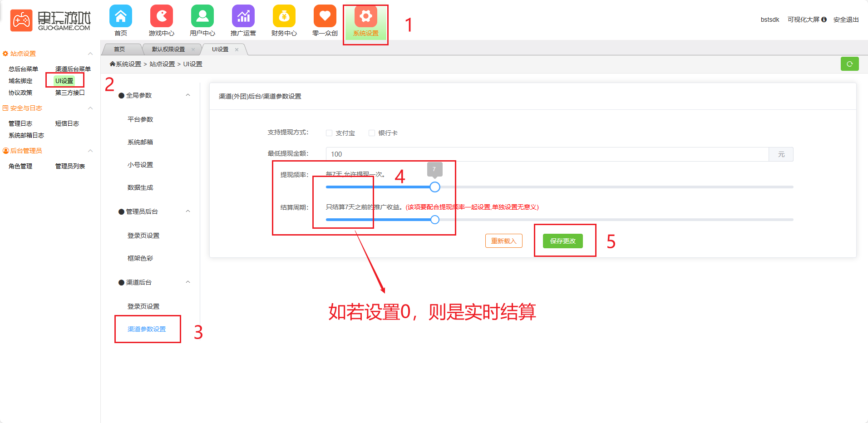This screenshot has height=423, width=868.
Task: Click the 提现频率 slider track right portion
Action: pyautogui.click(x=616, y=187)
